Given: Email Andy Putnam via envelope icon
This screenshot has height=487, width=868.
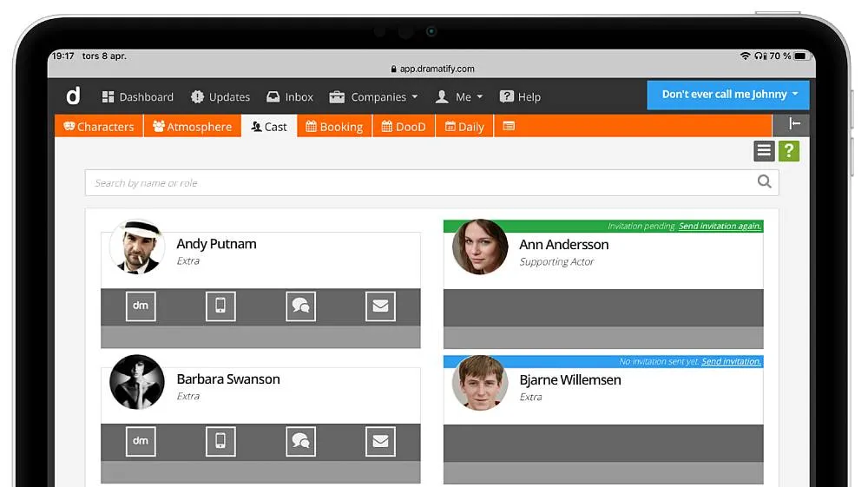Looking at the screenshot, I should 380,306.
